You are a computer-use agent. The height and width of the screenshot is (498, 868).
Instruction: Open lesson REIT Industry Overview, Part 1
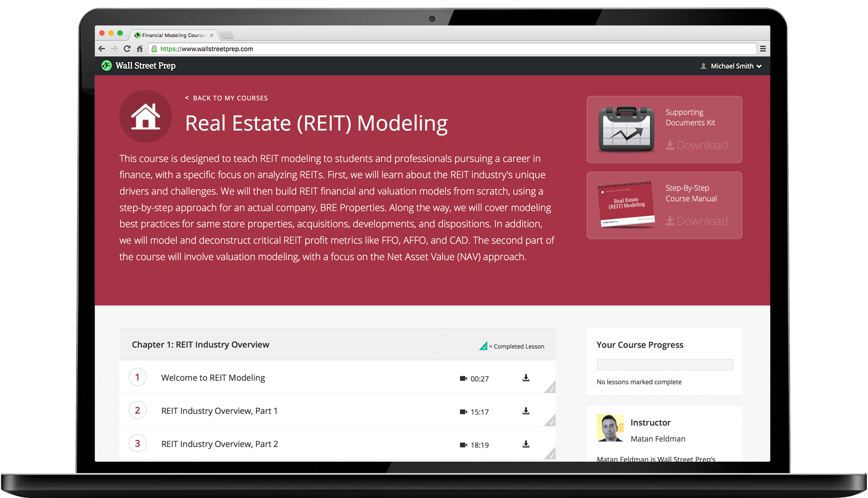219,411
